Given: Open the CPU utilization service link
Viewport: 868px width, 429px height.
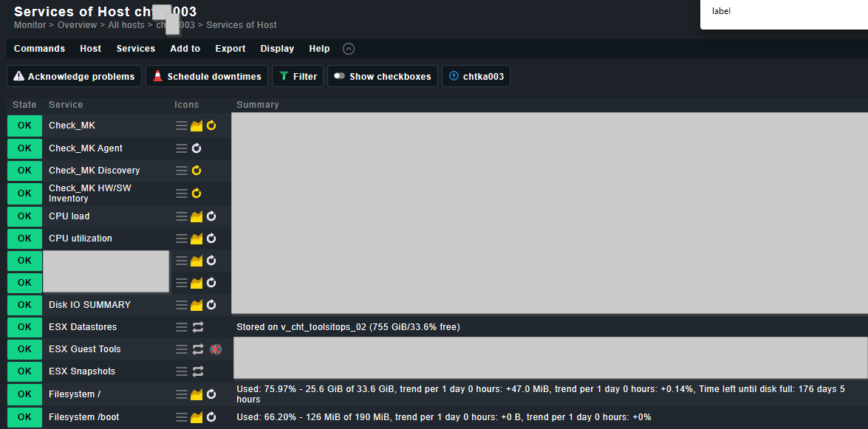Looking at the screenshot, I should (81, 238).
